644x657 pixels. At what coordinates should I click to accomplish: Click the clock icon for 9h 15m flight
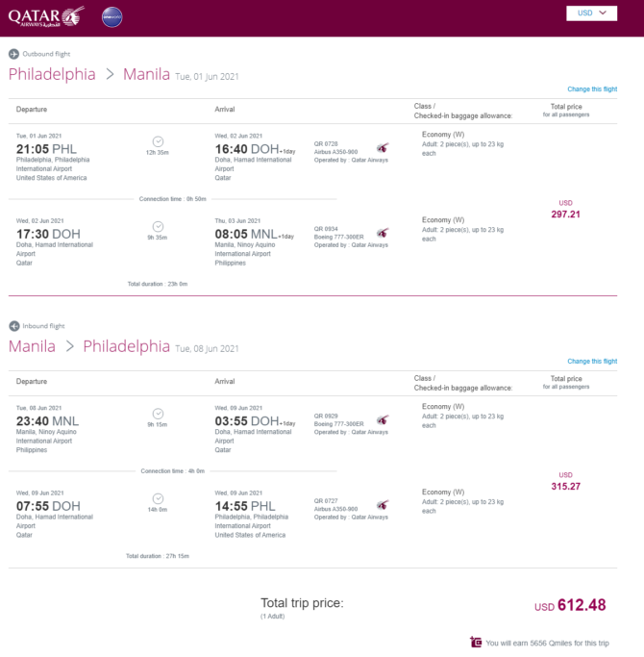(x=158, y=414)
